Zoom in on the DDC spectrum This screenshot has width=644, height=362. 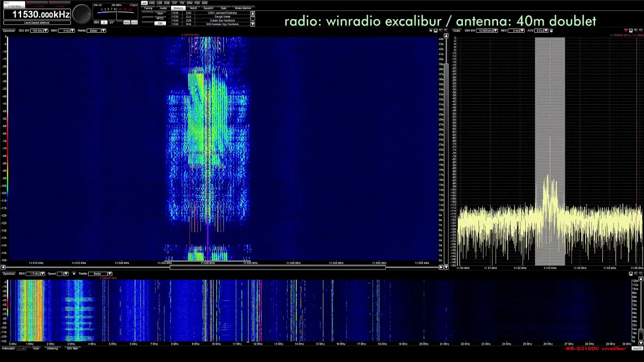pos(441,31)
